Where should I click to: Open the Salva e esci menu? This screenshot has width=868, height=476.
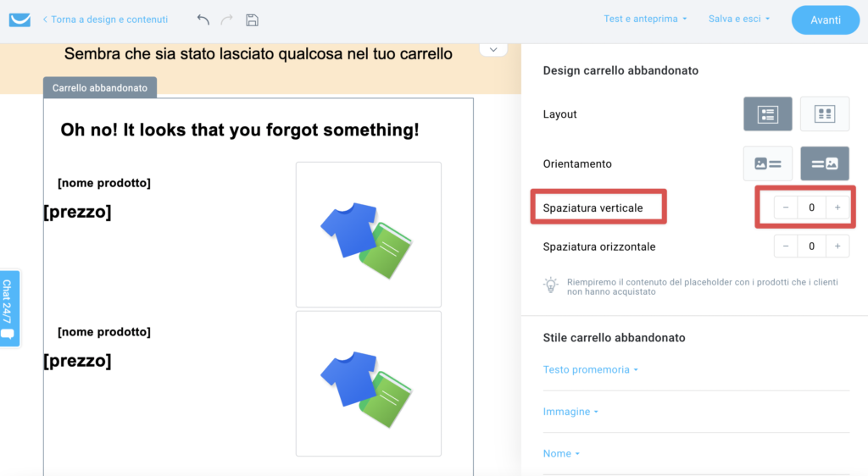pos(739,19)
